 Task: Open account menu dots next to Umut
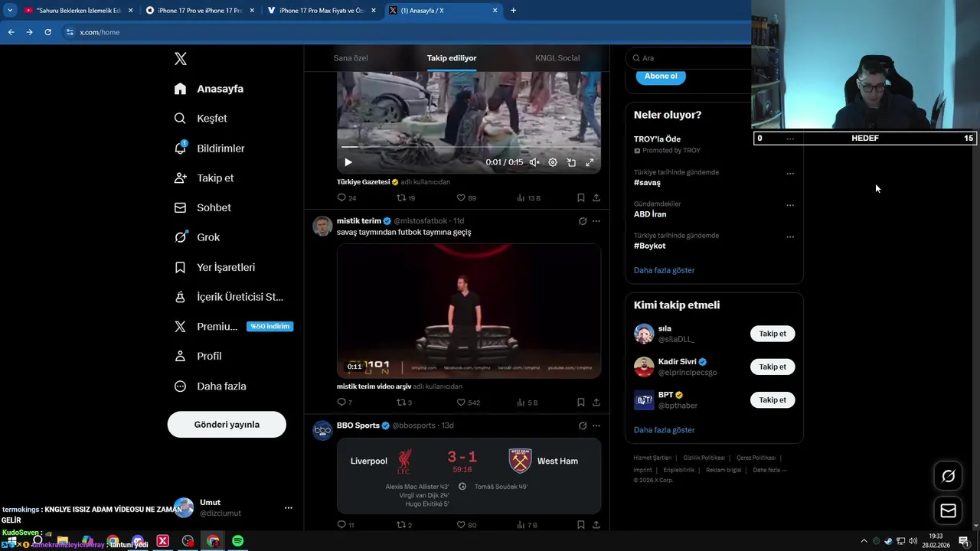click(289, 508)
